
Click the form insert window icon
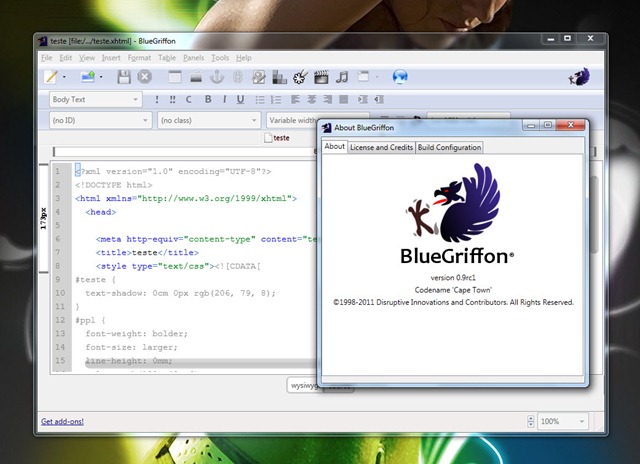coord(363,77)
